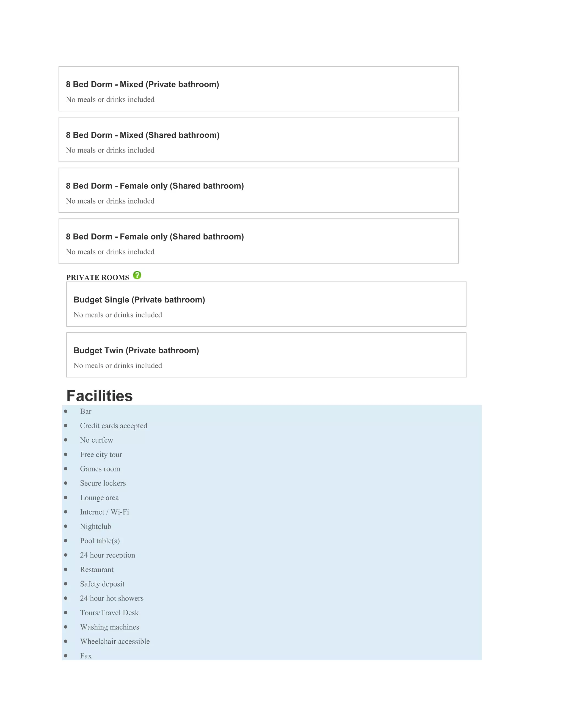Click the PRIVATE ROOMS section label
This screenshot has height=728, width=563.
point(97,277)
